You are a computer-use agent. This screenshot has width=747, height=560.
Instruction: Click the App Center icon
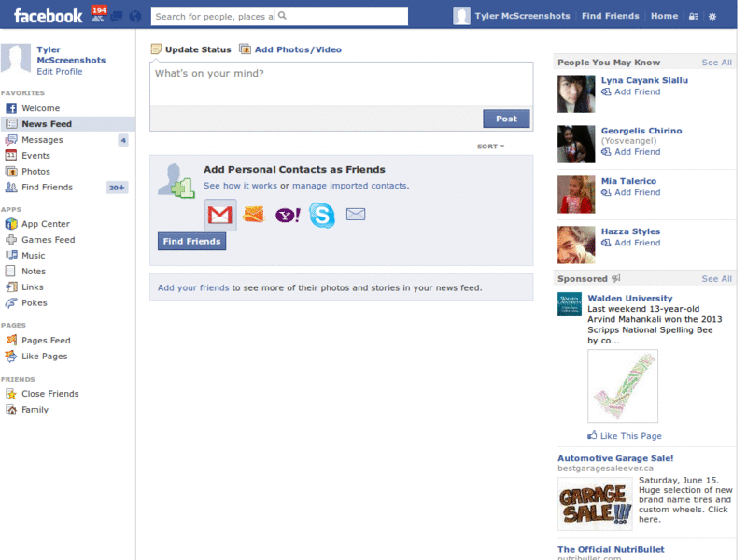[x=11, y=224]
